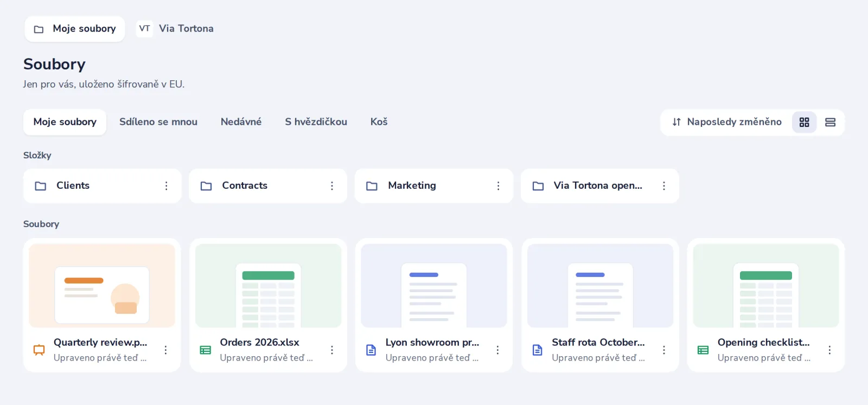
Task: Click the Moje soubory workspace button
Action: pyautogui.click(x=75, y=29)
